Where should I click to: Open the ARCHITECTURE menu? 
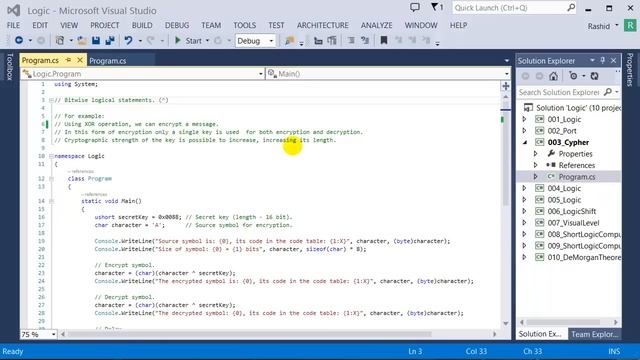point(322,25)
